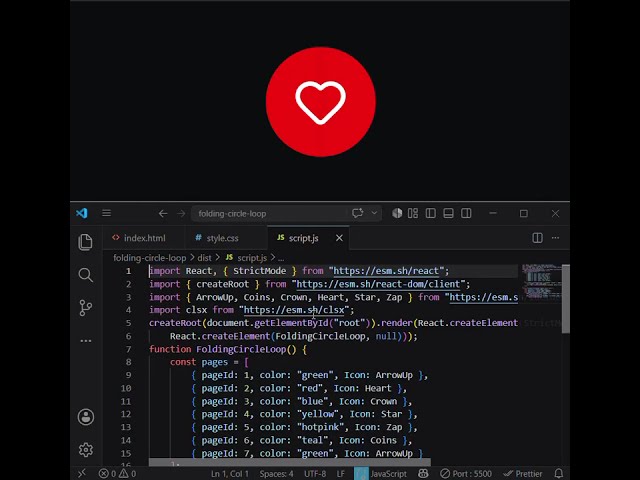Click folding-circle-loop in breadcrumb
Screen dimensions: 640x480
[149, 258]
